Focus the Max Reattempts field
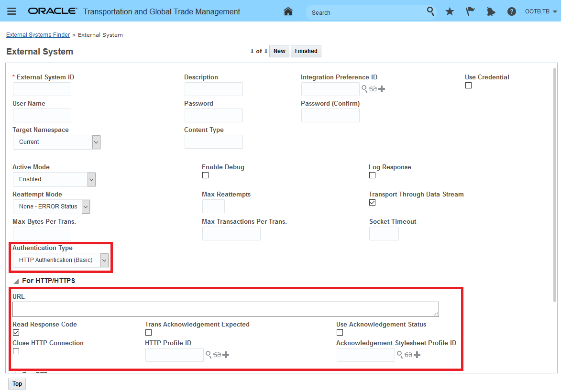This screenshot has width=561, height=392. point(213,207)
